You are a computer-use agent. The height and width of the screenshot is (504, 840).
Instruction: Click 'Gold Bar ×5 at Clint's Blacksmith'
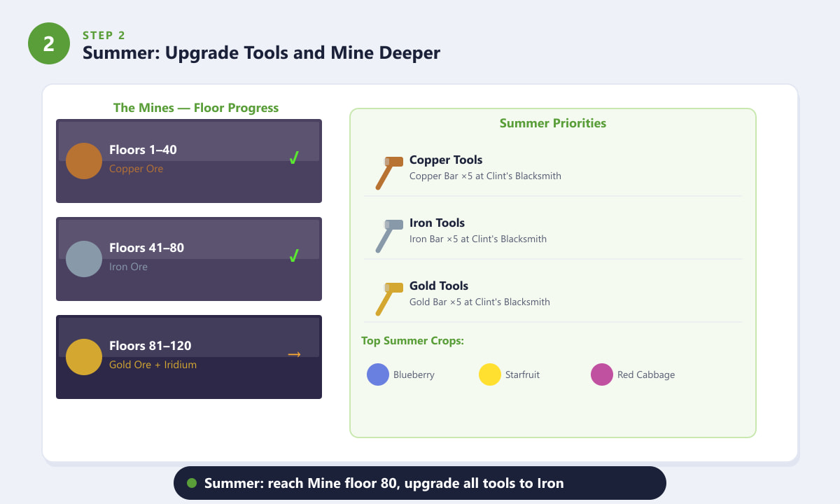point(479,302)
